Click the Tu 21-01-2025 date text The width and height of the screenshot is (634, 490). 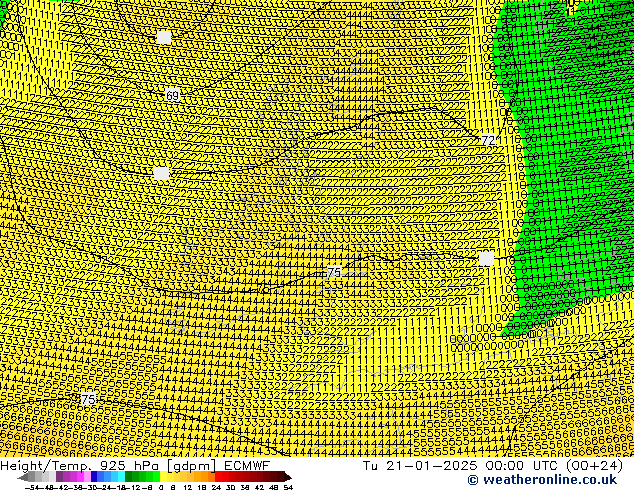click(420, 466)
